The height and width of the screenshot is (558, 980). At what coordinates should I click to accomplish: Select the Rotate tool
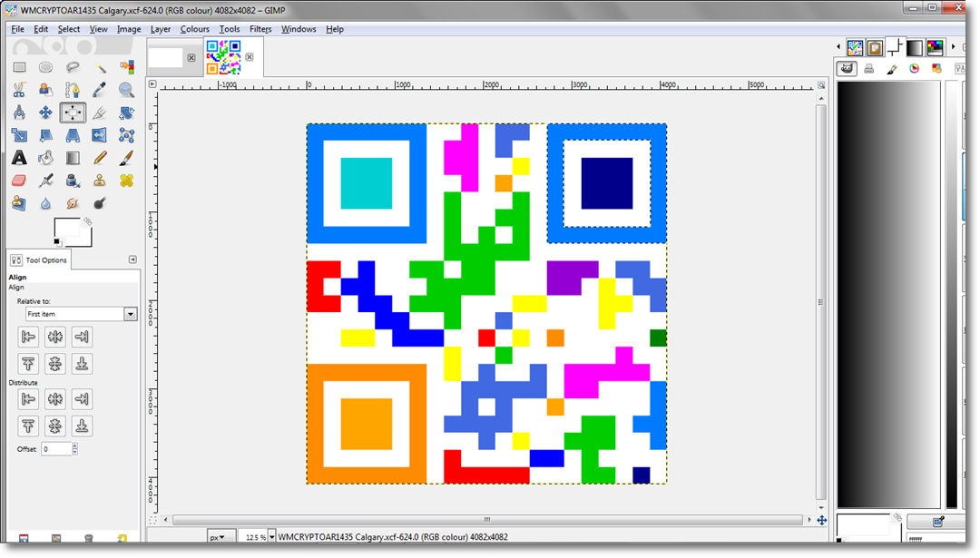(126, 113)
